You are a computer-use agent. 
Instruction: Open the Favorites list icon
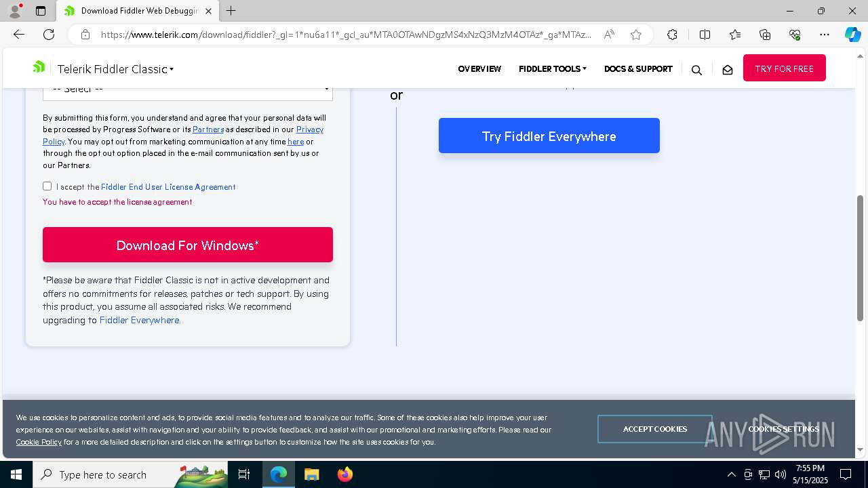[x=735, y=35]
